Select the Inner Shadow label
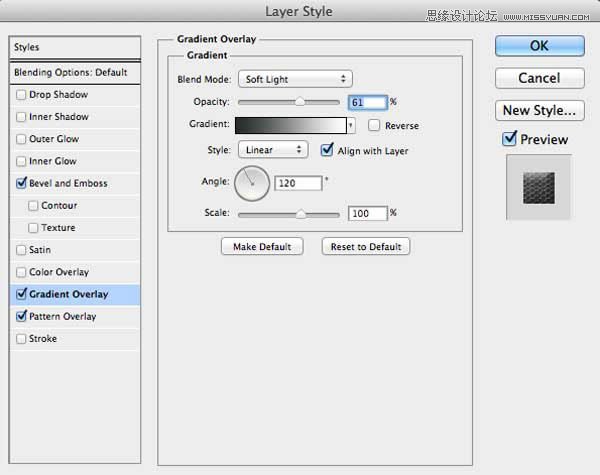Screen dimensions: 600x475 59,117
